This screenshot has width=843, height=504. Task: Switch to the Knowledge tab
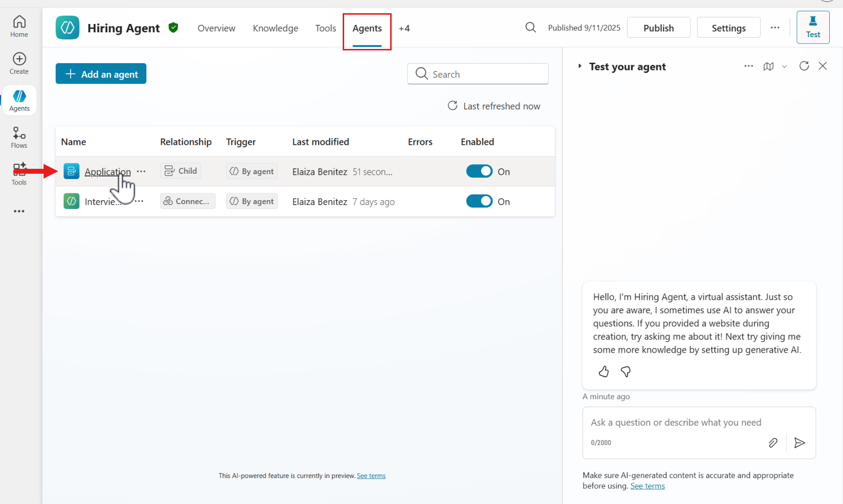275,28
